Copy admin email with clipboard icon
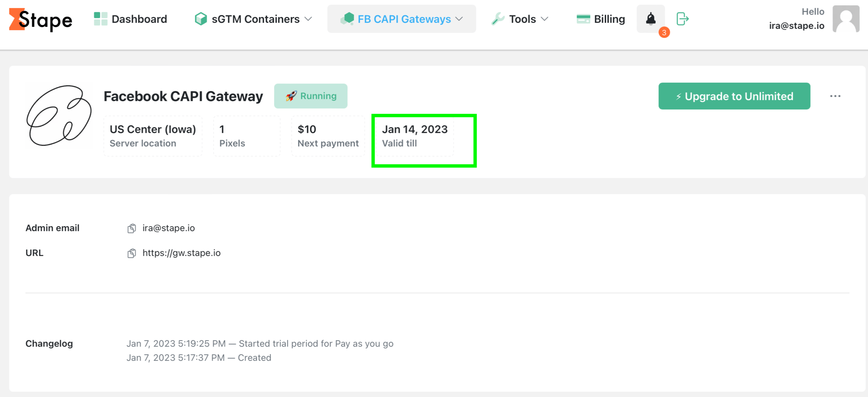This screenshot has width=868, height=397. [131, 228]
